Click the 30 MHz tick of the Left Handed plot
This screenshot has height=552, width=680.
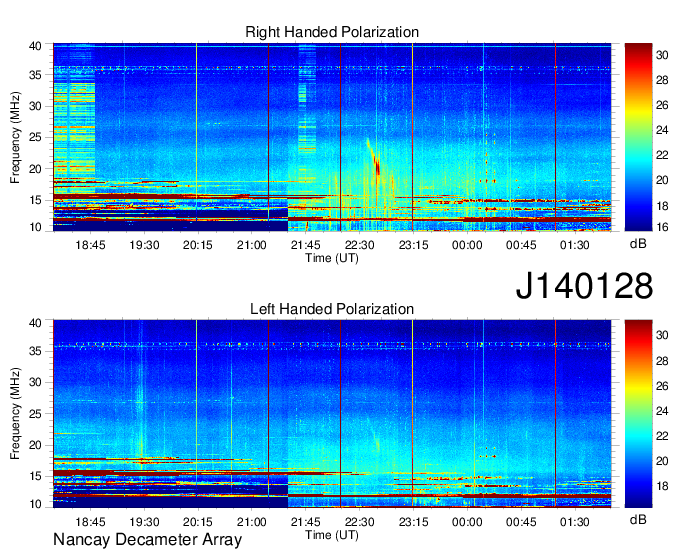coord(35,382)
